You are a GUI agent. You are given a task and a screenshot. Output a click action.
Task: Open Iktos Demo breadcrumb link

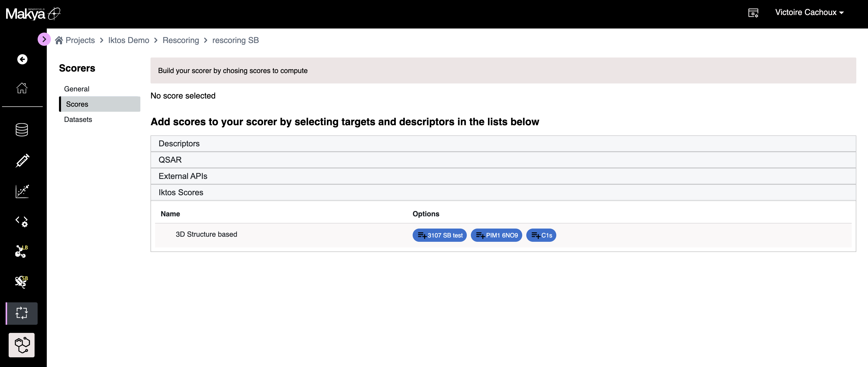tap(128, 40)
